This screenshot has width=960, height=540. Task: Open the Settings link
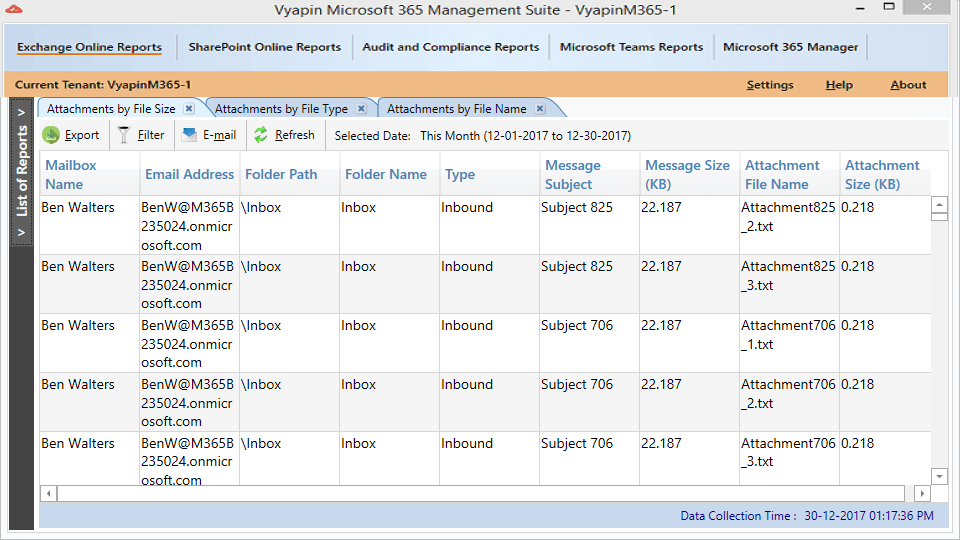(770, 85)
